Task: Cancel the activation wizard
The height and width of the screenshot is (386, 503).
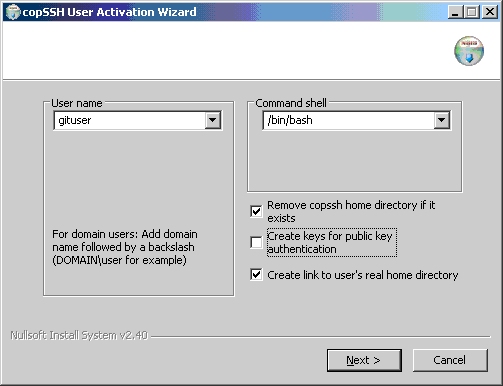Action: [450, 360]
